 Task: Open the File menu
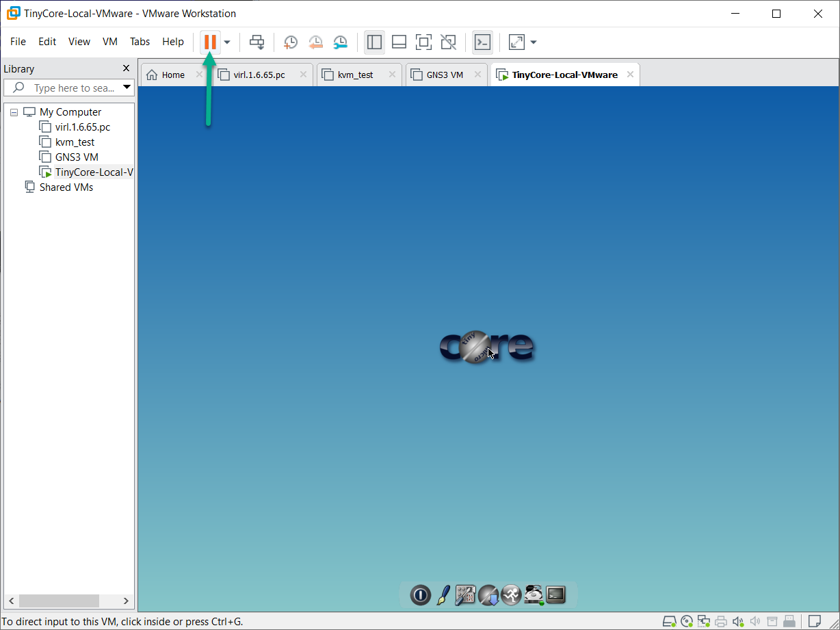click(x=18, y=42)
